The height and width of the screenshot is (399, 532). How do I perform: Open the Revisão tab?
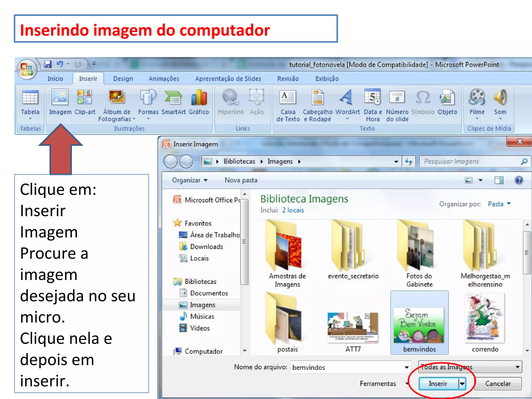click(x=288, y=78)
